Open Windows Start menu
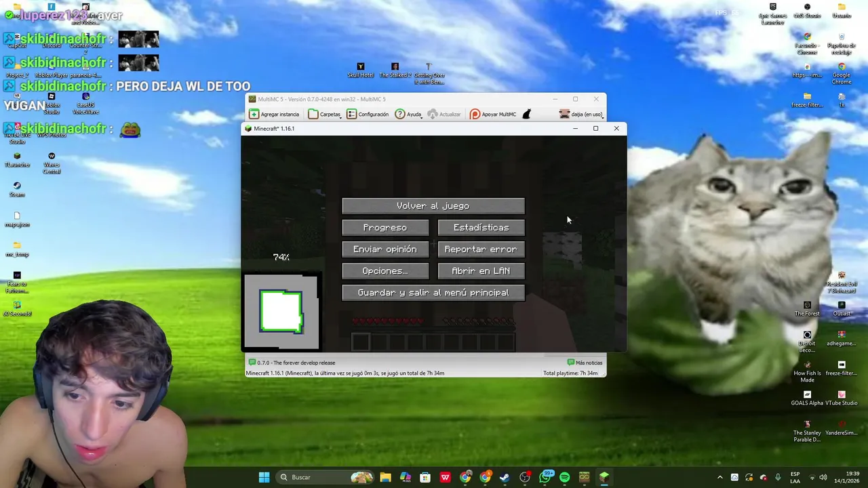 (x=264, y=477)
